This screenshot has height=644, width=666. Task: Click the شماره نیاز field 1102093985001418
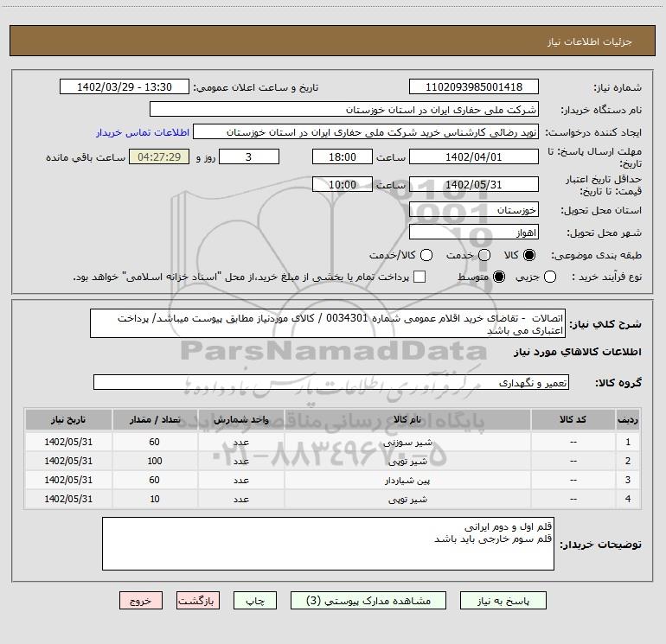474,86
